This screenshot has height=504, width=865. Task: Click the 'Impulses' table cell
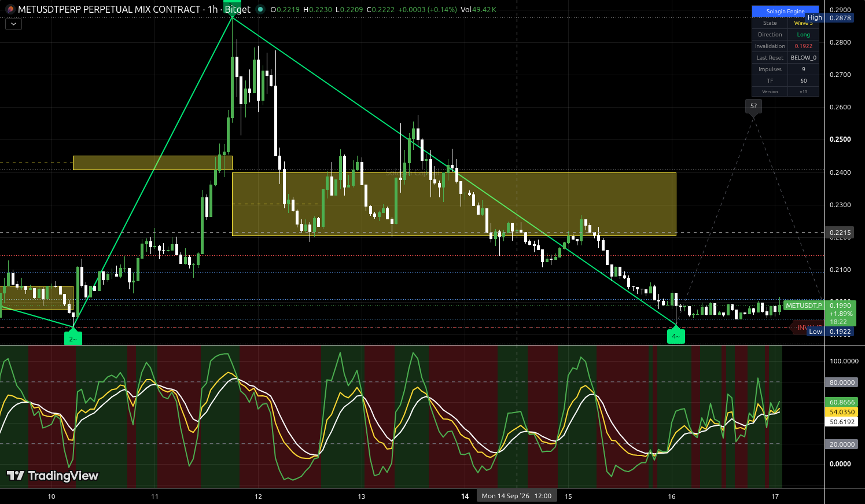pos(770,69)
